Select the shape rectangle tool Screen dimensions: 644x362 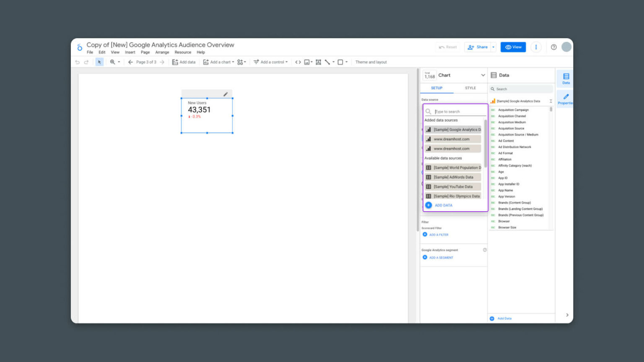coord(340,62)
